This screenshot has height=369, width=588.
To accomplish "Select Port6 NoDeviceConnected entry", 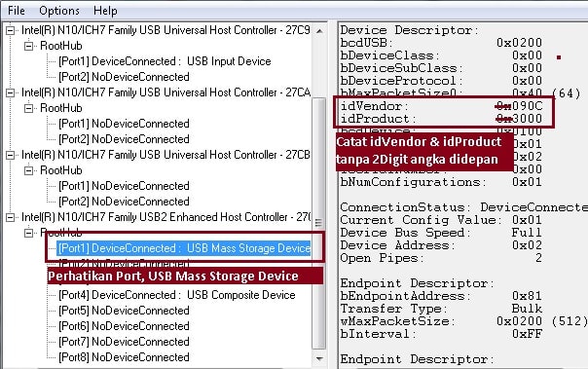I will (x=124, y=326).
